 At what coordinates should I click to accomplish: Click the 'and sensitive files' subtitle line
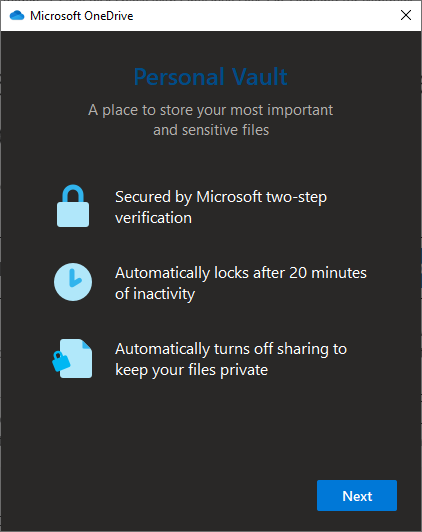211,130
